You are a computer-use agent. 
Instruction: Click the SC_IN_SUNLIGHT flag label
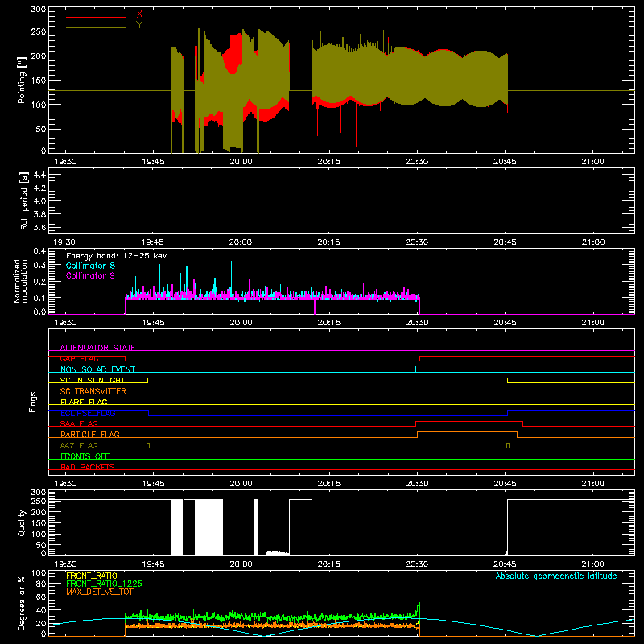[93, 380]
